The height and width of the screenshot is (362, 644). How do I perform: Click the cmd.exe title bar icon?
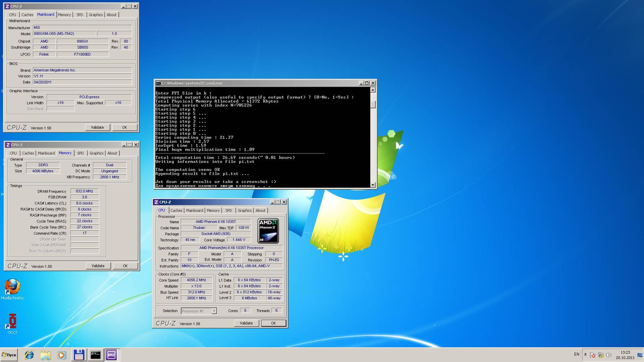click(158, 83)
